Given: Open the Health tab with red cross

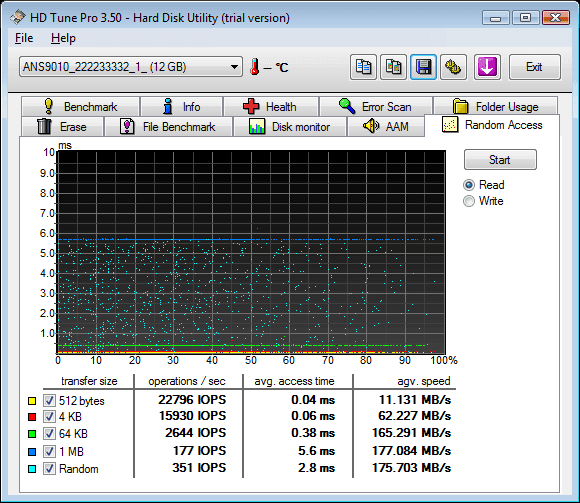Looking at the screenshot, I should click(x=271, y=107).
